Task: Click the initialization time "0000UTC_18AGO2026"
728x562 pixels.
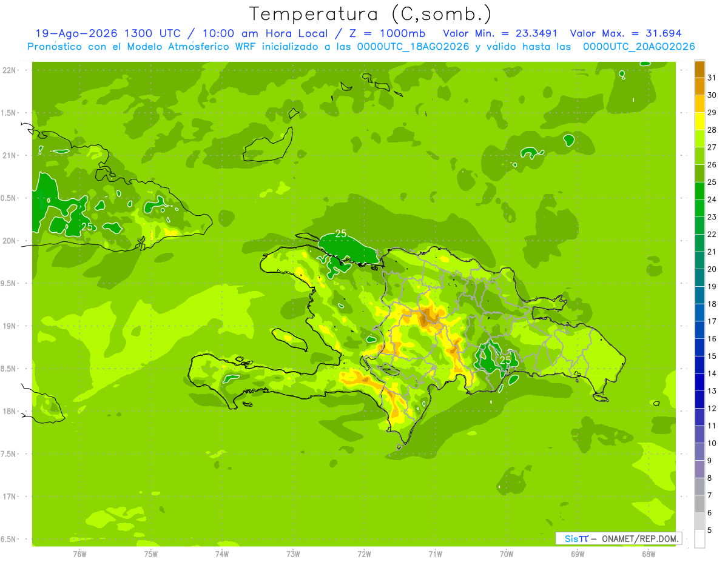Action: point(413,47)
